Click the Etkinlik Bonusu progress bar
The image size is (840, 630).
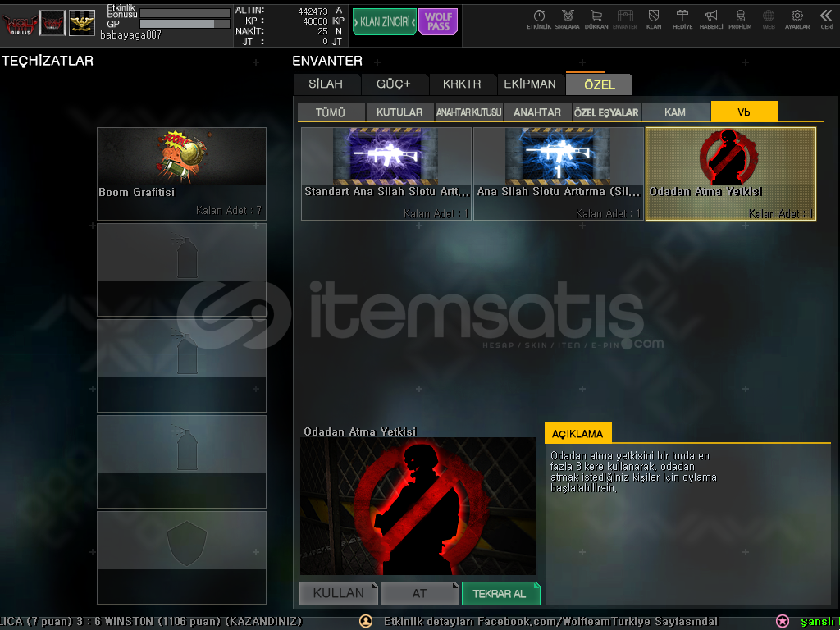185,13
